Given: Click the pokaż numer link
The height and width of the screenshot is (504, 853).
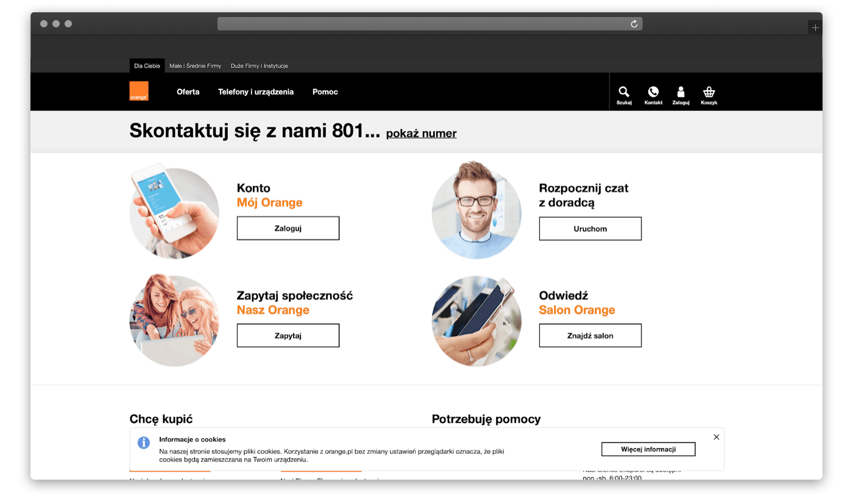Looking at the screenshot, I should coord(421,133).
